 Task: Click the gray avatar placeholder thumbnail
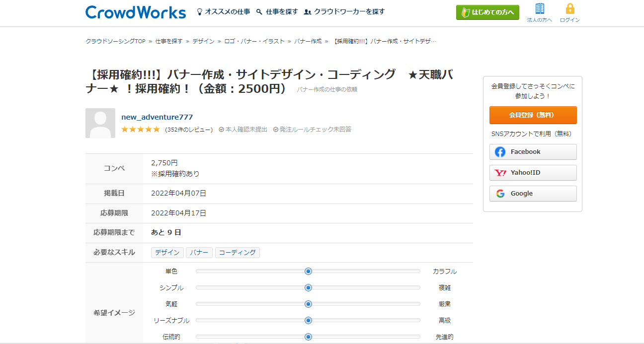(100, 122)
